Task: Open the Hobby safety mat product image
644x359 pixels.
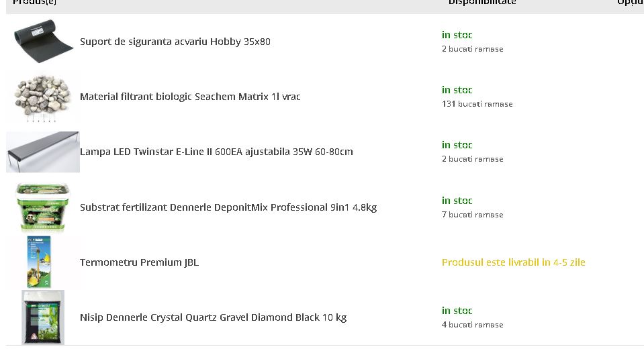Action: coord(43,41)
